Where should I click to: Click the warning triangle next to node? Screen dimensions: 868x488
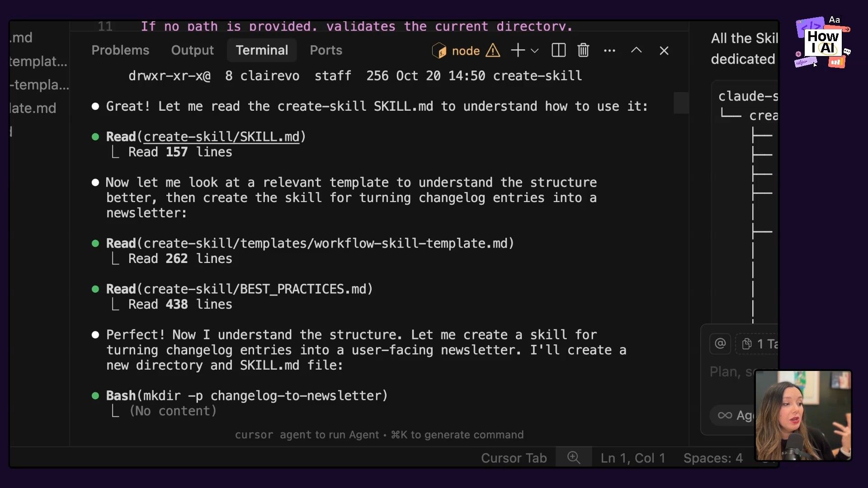[x=493, y=51]
